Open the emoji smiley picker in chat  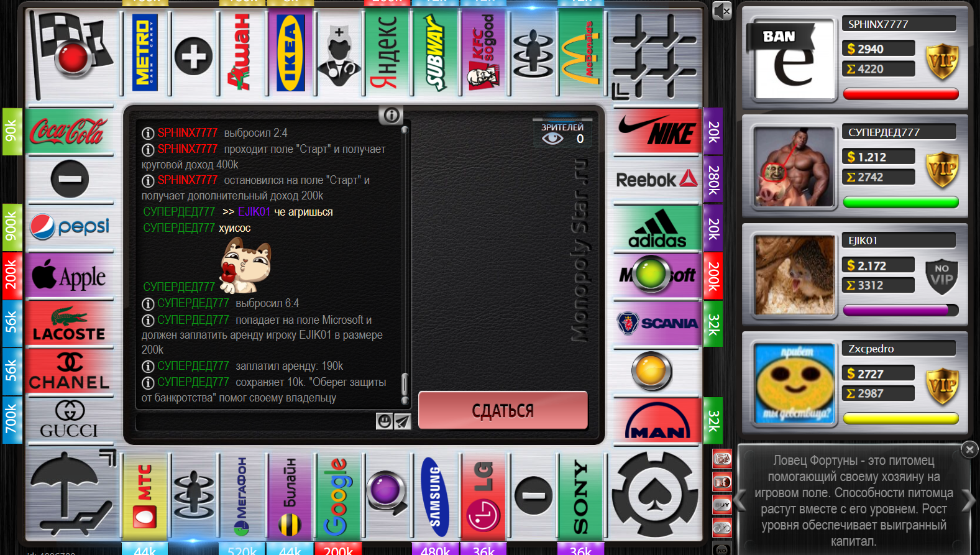tap(385, 421)
